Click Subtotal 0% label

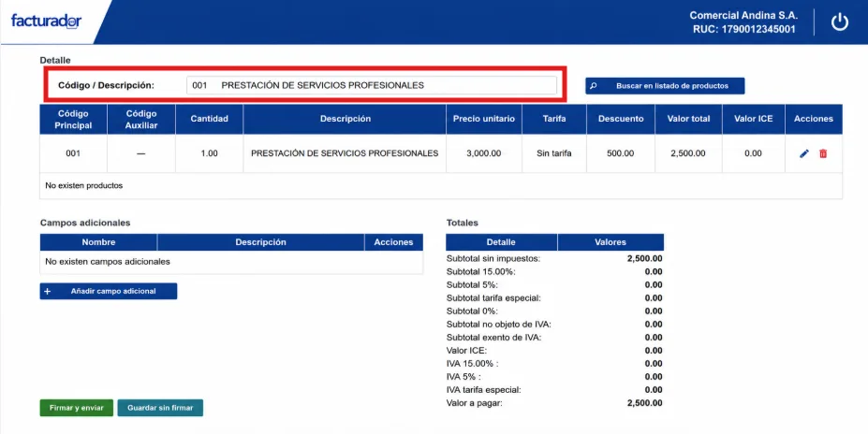coord(472,311)
